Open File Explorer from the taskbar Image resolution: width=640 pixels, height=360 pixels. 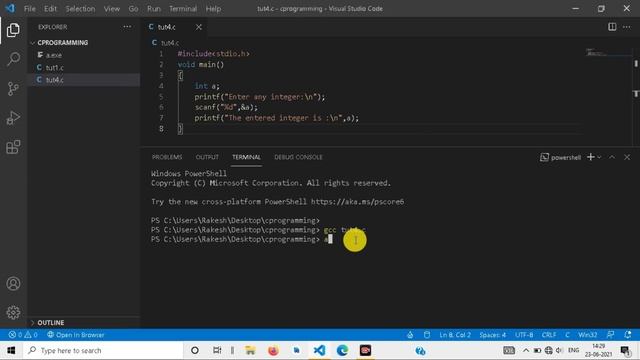pos(250,350)
